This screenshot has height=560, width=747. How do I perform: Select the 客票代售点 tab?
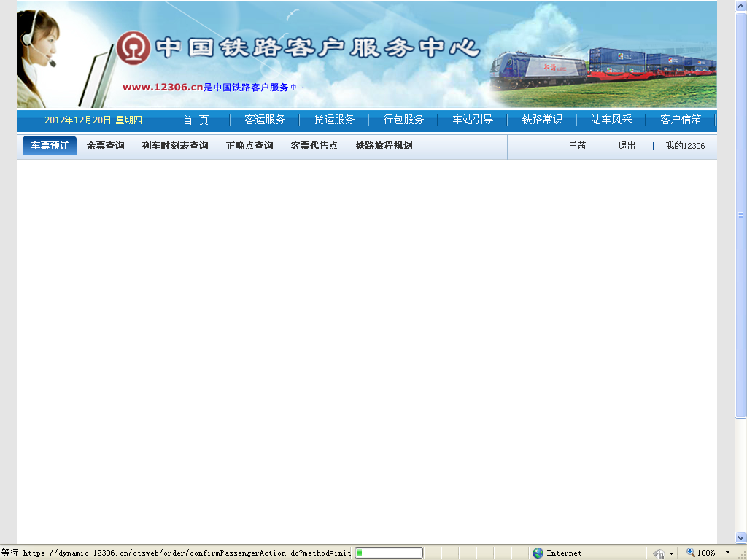(x=314, y=146)
